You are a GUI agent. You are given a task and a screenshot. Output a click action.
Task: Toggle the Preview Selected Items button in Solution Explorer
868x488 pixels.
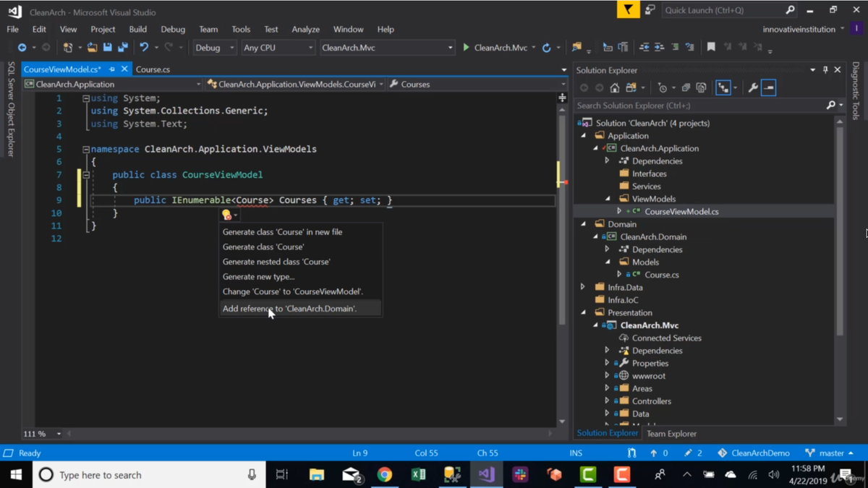point(768,87)
